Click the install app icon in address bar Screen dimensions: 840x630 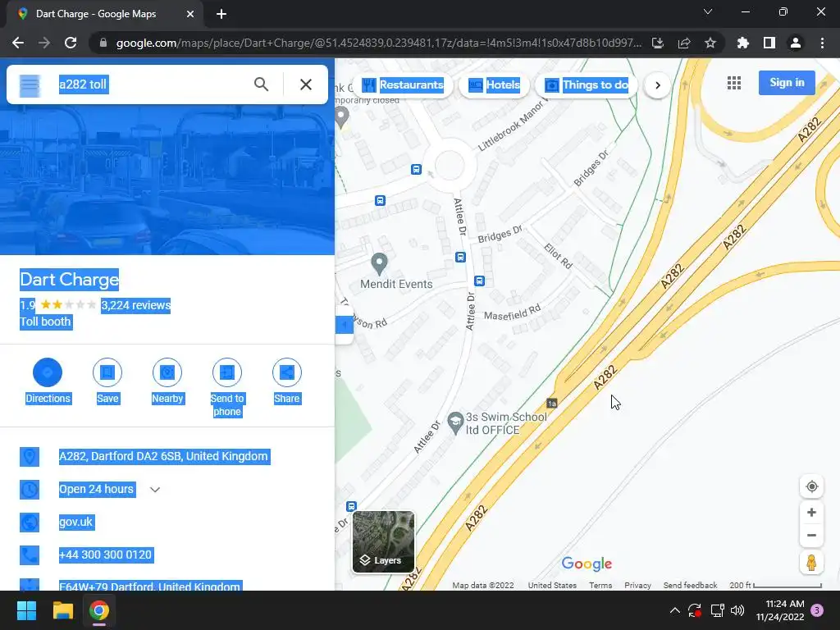click(x=658, y=43)
